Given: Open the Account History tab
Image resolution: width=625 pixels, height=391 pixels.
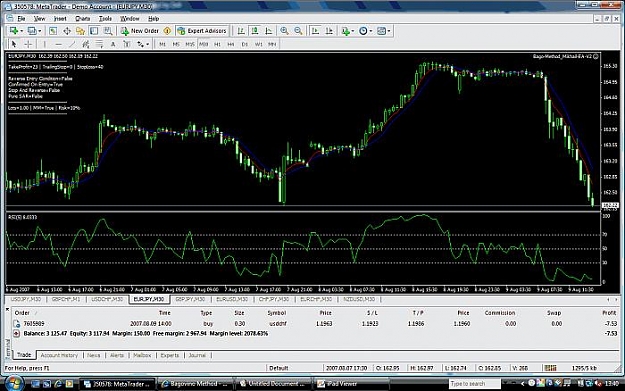Looking at the screenshot, I should click(x=59, y=355).
